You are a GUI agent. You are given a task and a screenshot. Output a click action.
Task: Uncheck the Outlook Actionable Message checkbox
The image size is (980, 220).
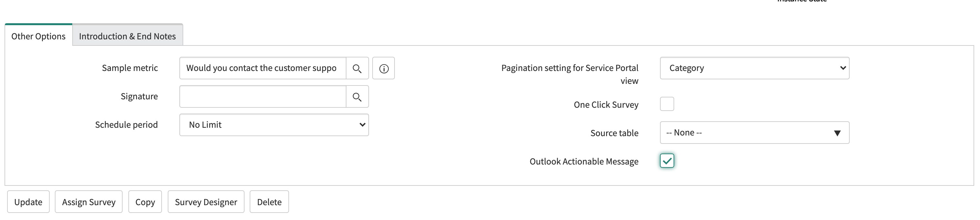667,161
